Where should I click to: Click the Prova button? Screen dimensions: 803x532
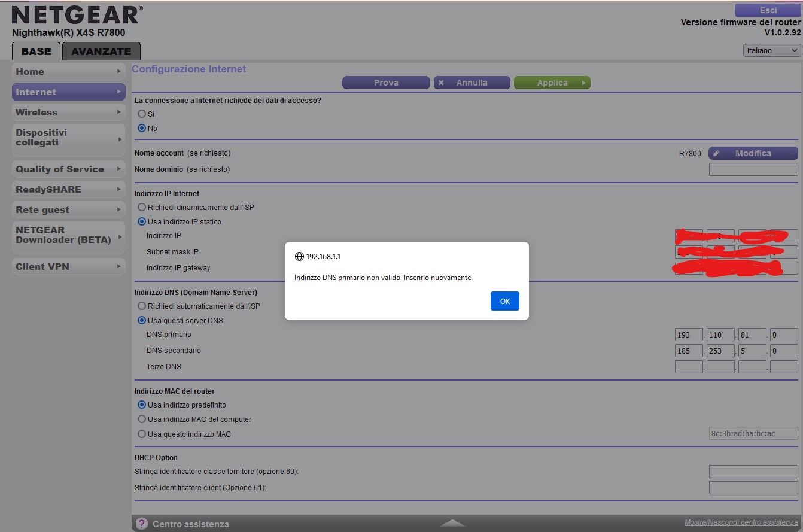pos(386,82)
